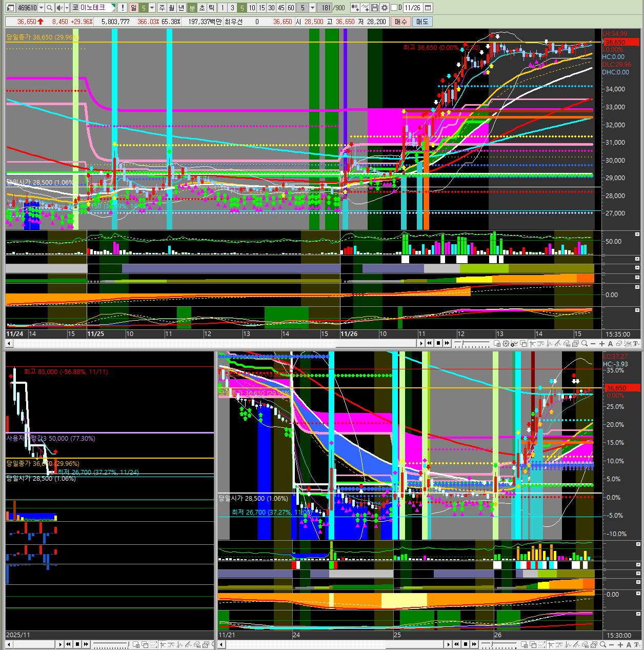Viewport: 644px width, 650px height.
Task: Select the 1-minute interval button
Action: tap(223, 8)
